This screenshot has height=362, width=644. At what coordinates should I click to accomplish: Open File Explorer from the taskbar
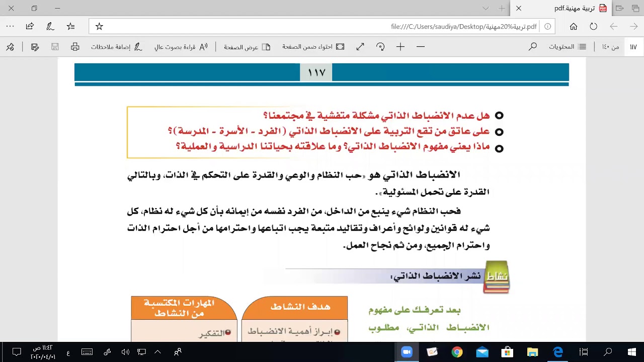(x=533, y=352)
